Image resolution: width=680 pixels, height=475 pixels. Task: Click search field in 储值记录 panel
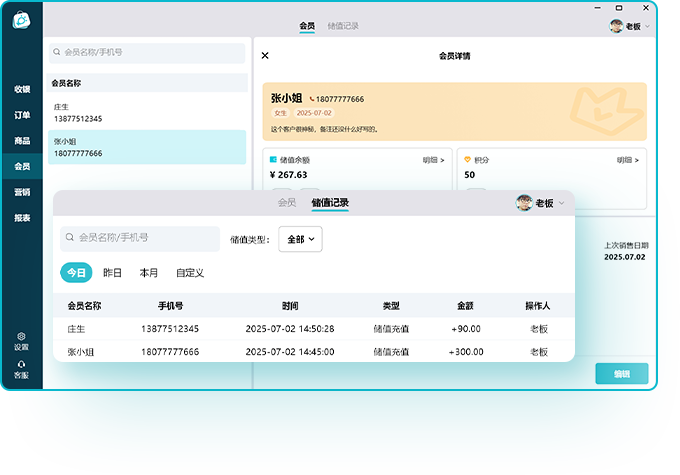(140, 238)
